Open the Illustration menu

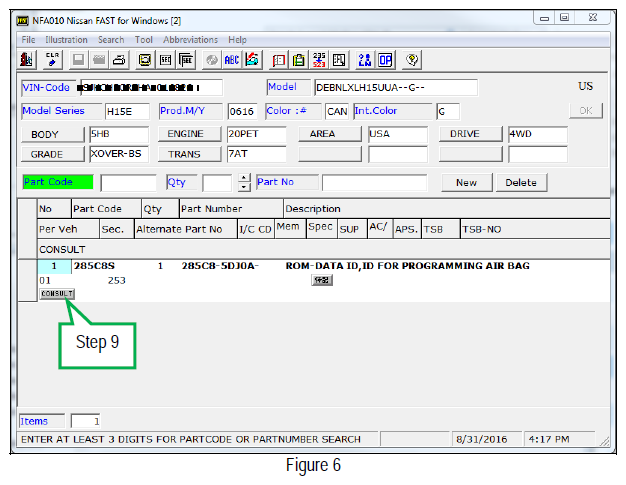point(66,40)
